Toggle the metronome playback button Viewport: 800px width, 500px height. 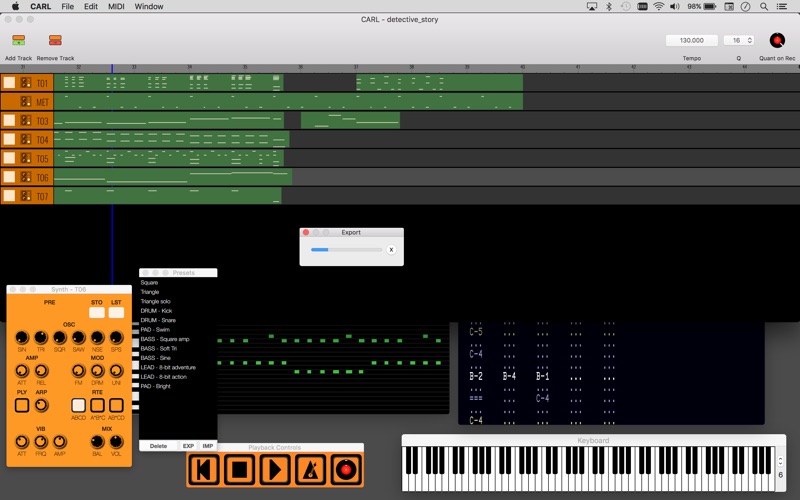(x=310, y=469)
